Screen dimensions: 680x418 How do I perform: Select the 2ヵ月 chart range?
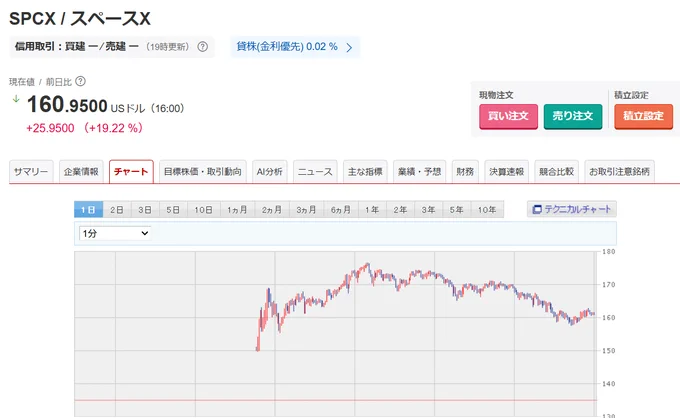click(x=272, y=209)
